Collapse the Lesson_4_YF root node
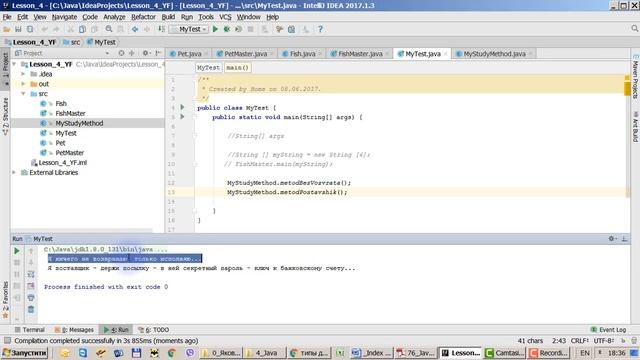Screen dimensions: 640x360 [x=14, y=64]
